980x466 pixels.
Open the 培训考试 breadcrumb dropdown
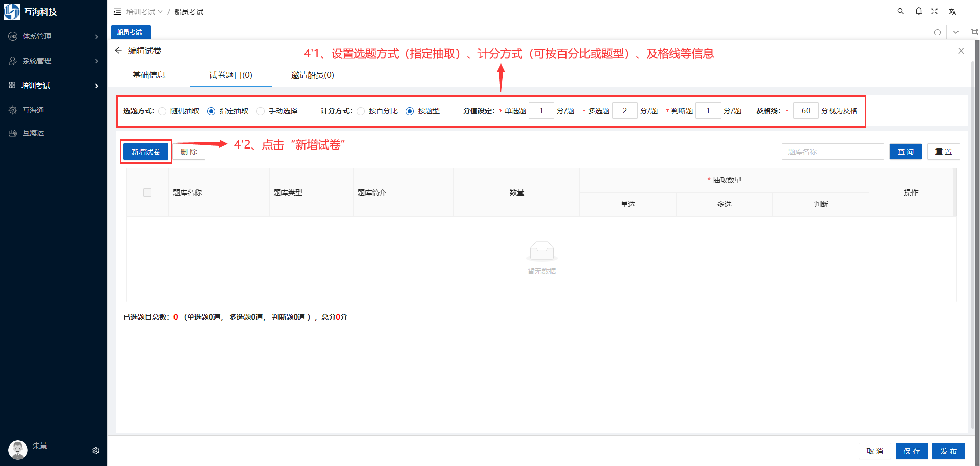pyautogui.click(x=144, y=12)
